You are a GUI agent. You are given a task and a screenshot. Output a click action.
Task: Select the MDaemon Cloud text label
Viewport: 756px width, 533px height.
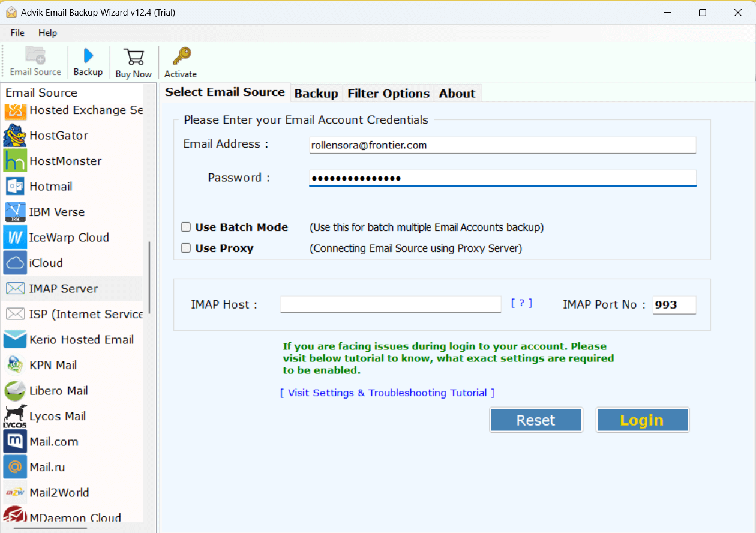point(76,517)
